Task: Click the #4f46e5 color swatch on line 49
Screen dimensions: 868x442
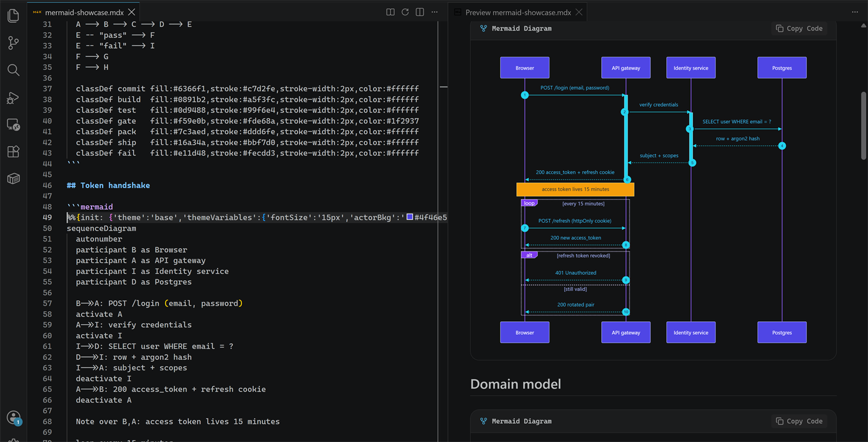Action: click(410, 217)
